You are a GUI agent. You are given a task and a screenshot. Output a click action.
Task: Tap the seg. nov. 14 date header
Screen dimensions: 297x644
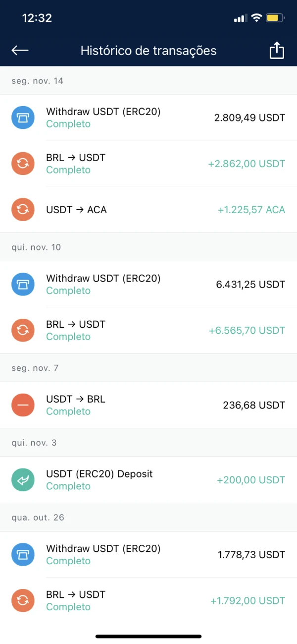point(38,81)
